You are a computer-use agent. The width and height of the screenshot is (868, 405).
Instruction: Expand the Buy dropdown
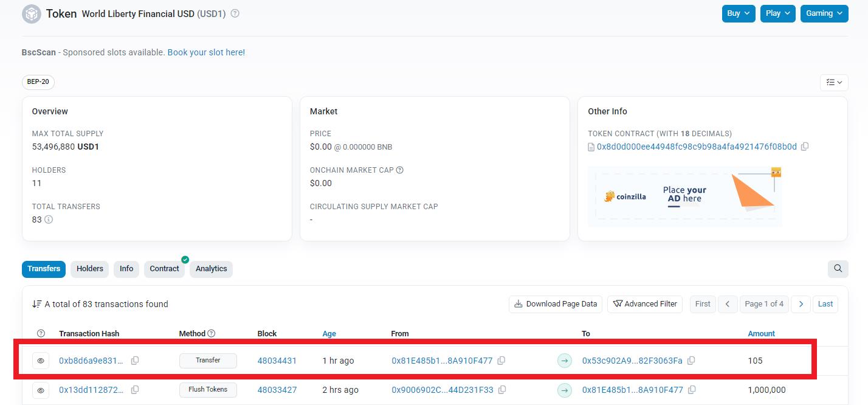pyautogui.click(x=739, y=13)
